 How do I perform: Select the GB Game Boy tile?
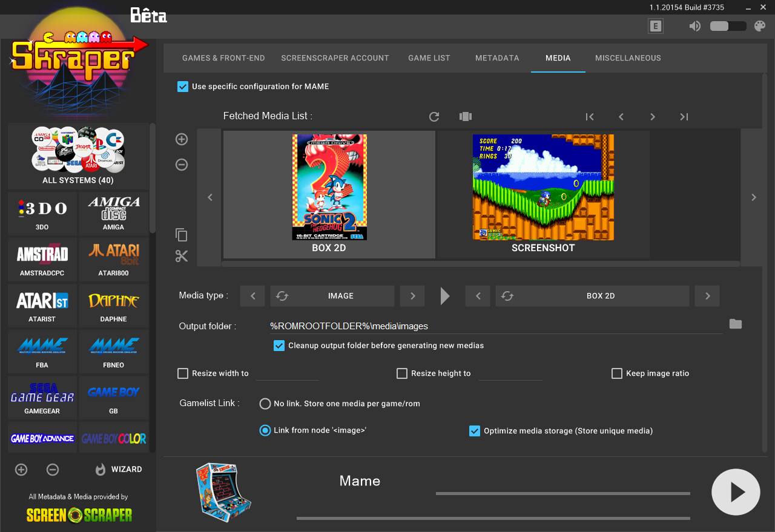[113, 397]
